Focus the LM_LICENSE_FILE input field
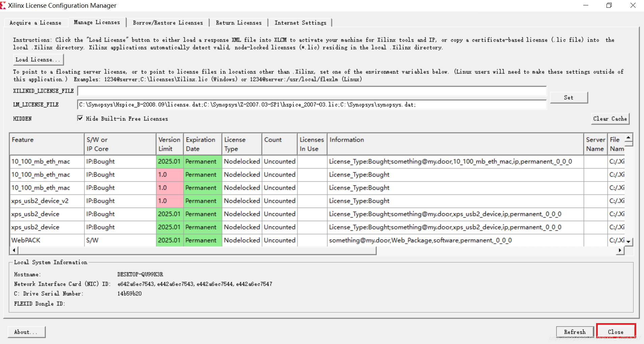Image resolution: width=644 pixels, height=344 pixels. [x=312, y=105]
